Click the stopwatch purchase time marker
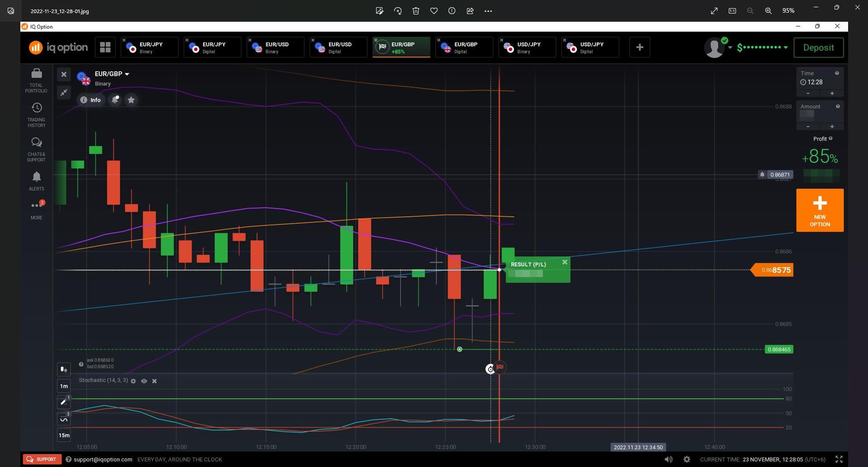868x467 pixels. (x=490, y=369)
